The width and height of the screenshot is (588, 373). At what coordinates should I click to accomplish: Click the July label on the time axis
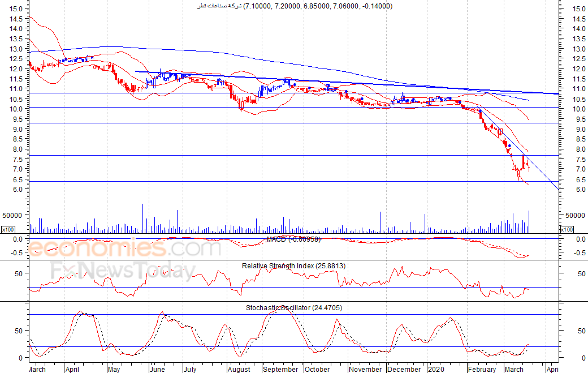(x=190, y=369)
